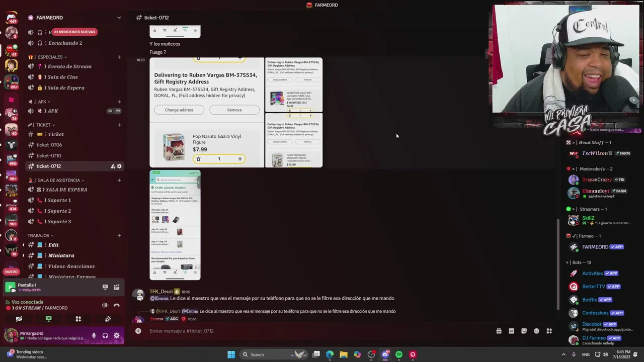Show hidden system tray icons chevron
Image resolution: width=644 pixels, height=362 pixels.
coord(562,354)
